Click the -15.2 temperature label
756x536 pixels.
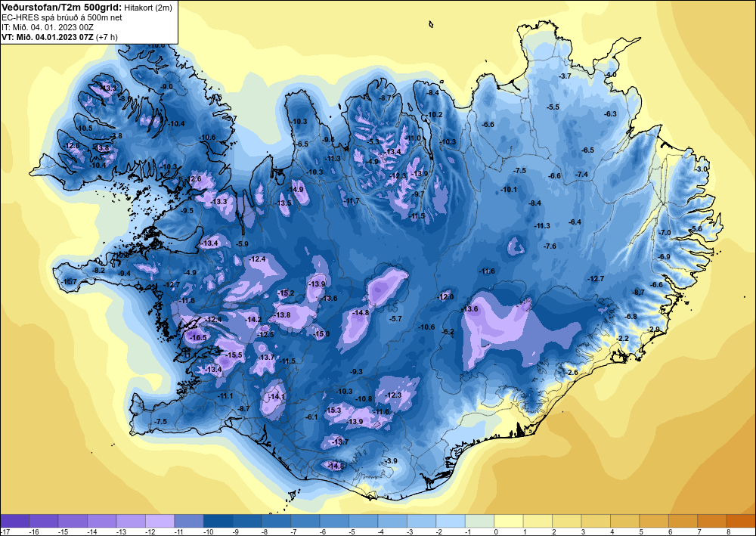tap(286, 293)
